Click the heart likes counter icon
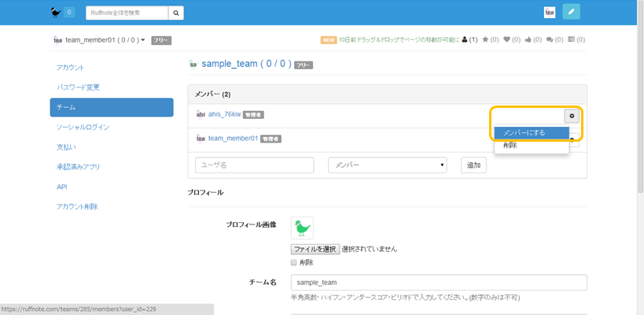Image resolution: width=644 pixels, height=315 pixels. click(506, 39)
